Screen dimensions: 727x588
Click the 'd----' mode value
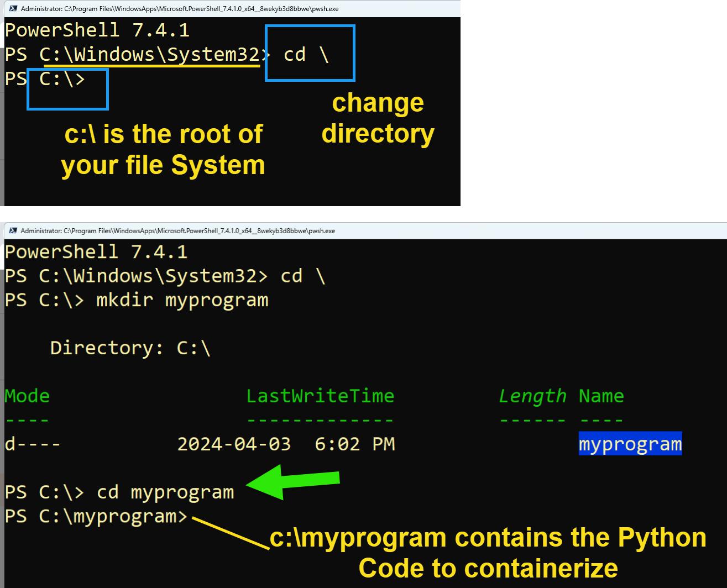pos(33,444)
